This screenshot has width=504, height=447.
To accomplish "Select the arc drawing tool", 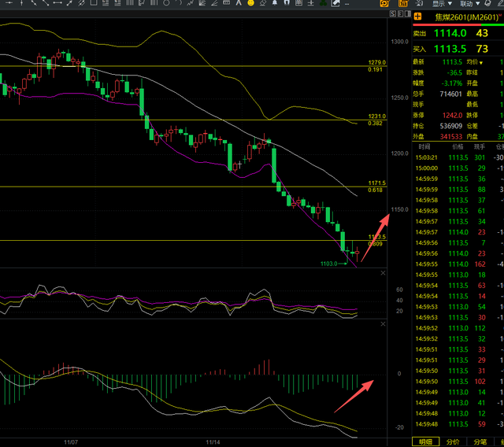I will (179, 3).
